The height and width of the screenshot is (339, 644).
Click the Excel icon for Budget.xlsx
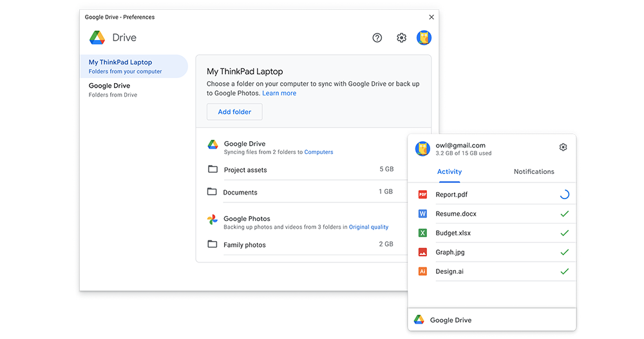coord(422,233)
